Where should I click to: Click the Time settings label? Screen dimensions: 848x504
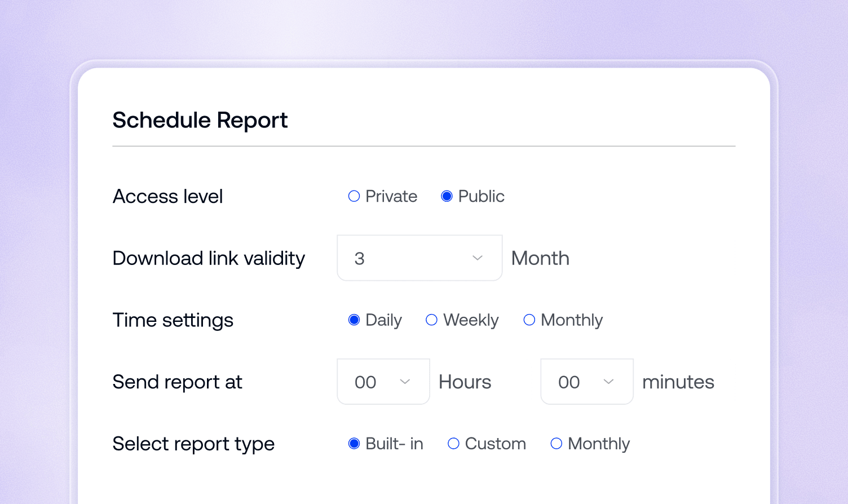pos(173,320)
